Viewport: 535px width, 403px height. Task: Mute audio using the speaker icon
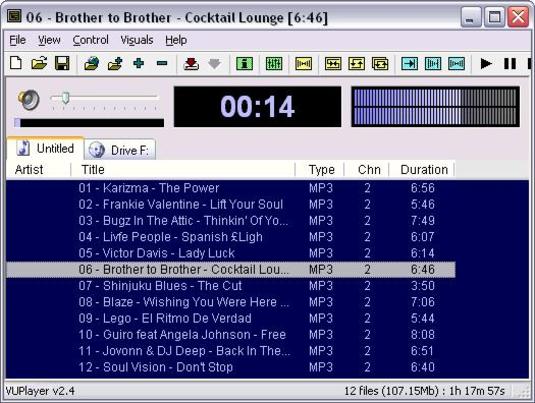29,99
